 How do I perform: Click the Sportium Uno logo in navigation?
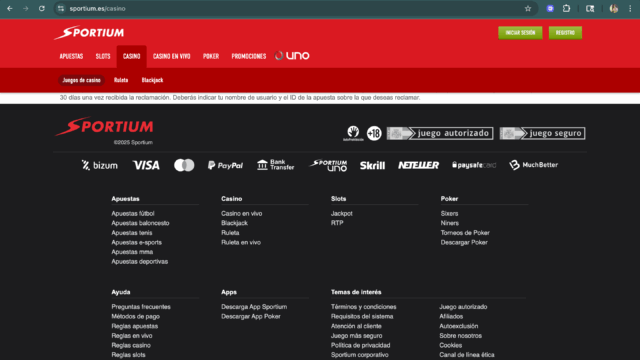pos(292,56)
